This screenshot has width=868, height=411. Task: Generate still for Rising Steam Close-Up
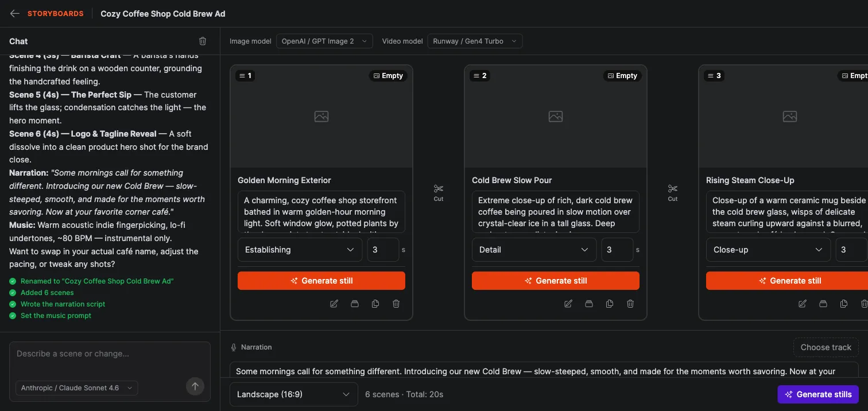(787, 281)
